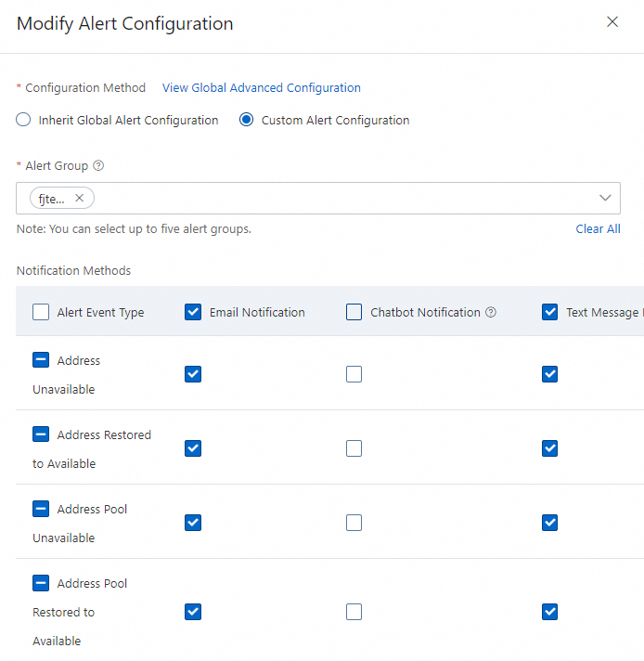644x661 pixels.
Task: Click the Chatbot Notification help icon
Action: click(x=491, y=313)
